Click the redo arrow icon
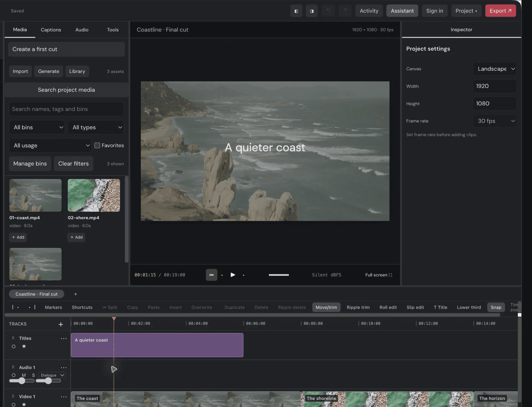The image size is (532, 407). coord(345,11)
